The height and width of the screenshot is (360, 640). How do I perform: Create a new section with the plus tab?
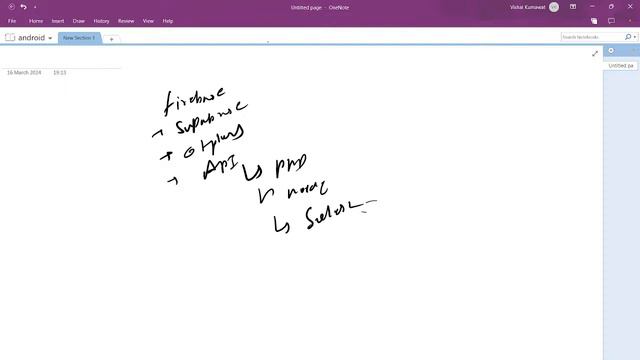(111, 39)
